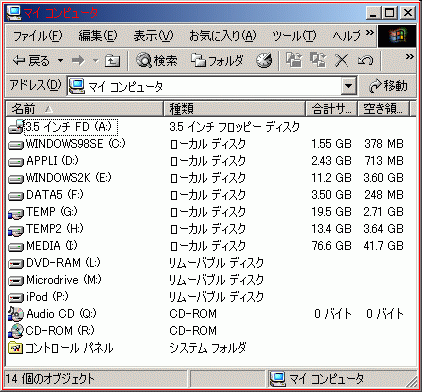422x392 pixels.
Task: Click the 戻る back button
Action: pyautogui.click(x=31, y=61)
